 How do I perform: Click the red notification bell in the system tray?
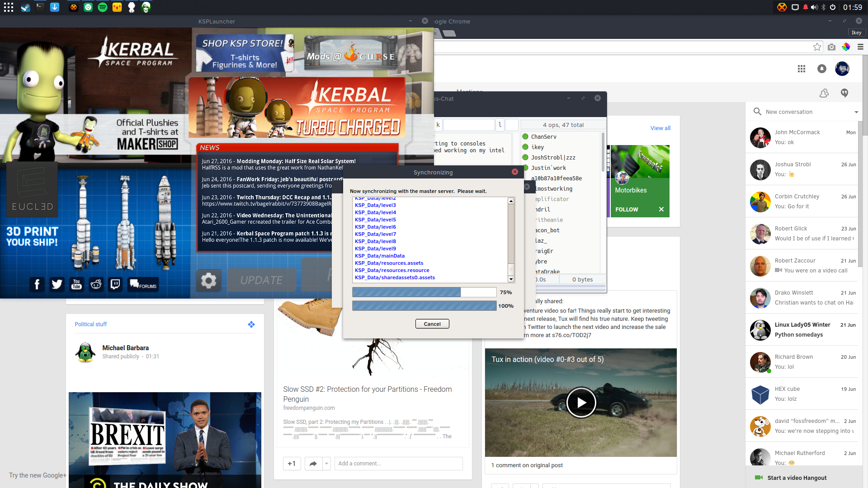point(806,7)
